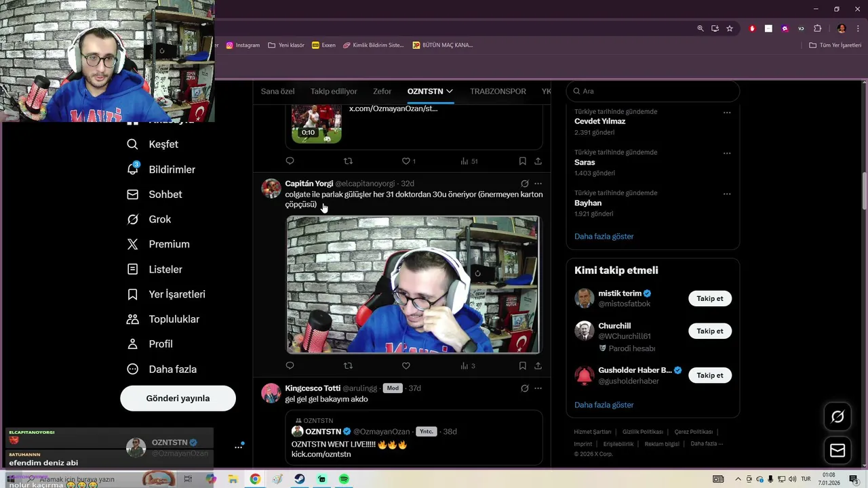Open Chrome extensions puzzle icon

(817, 28)
